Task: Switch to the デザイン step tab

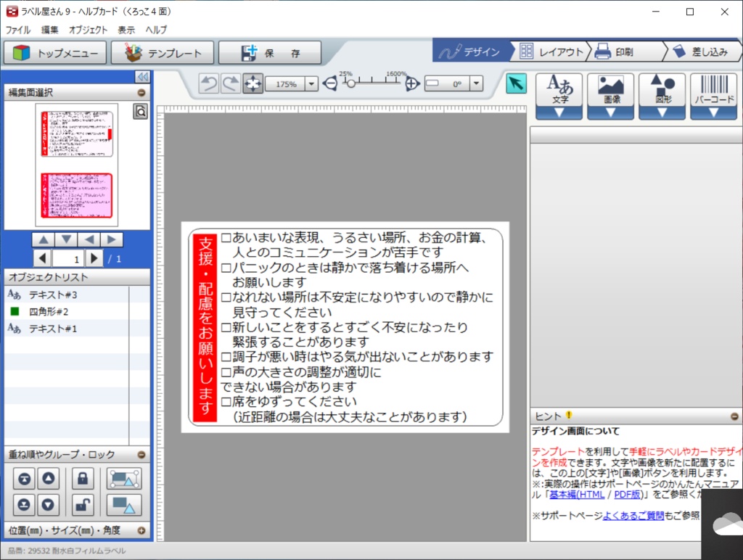Action: 472,52
